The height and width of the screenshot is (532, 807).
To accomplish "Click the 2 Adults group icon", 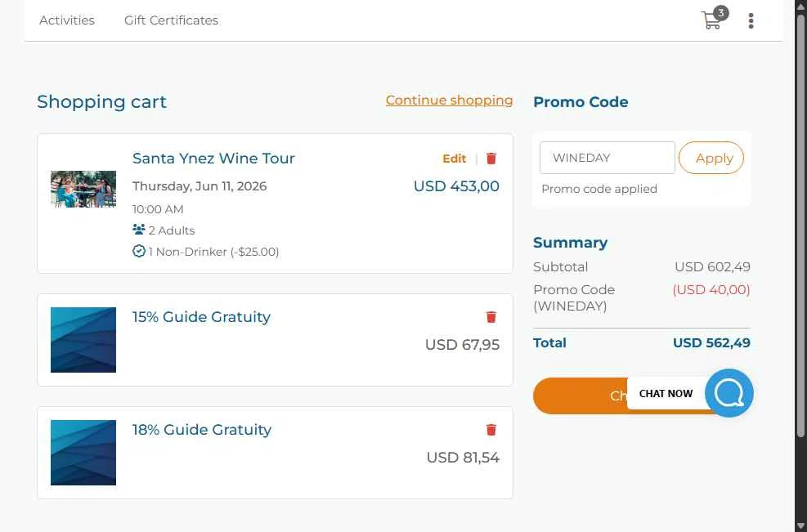I will (138, 230).
